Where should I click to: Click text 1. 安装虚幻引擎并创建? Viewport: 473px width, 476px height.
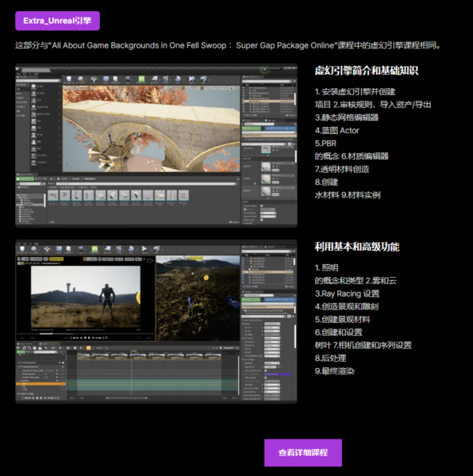(355, 92)
